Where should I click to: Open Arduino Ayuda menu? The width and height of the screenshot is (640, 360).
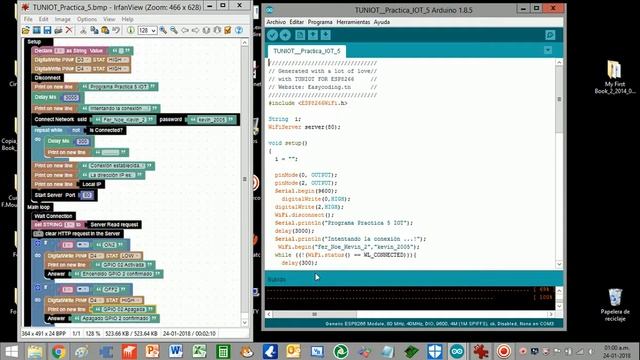[382, 22]
